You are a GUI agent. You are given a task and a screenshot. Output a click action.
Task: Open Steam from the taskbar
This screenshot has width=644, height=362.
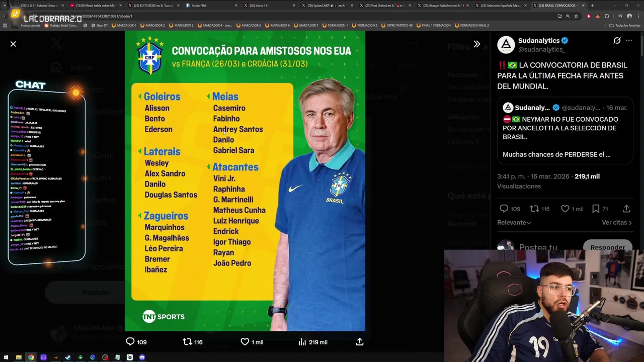[68, 357]
